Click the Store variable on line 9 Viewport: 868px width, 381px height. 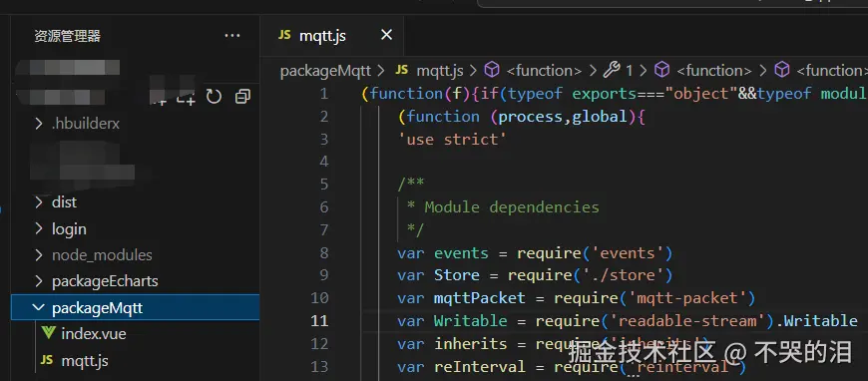click(457, 275)
